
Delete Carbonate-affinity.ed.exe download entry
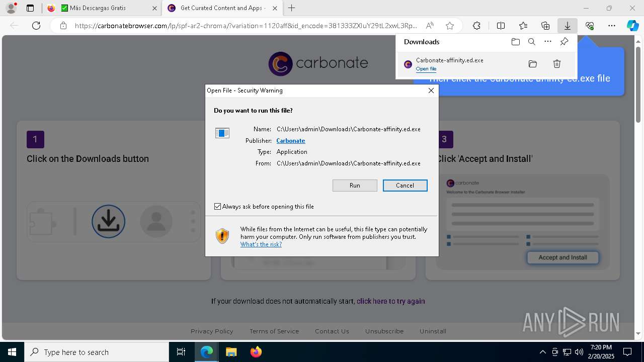557,64
